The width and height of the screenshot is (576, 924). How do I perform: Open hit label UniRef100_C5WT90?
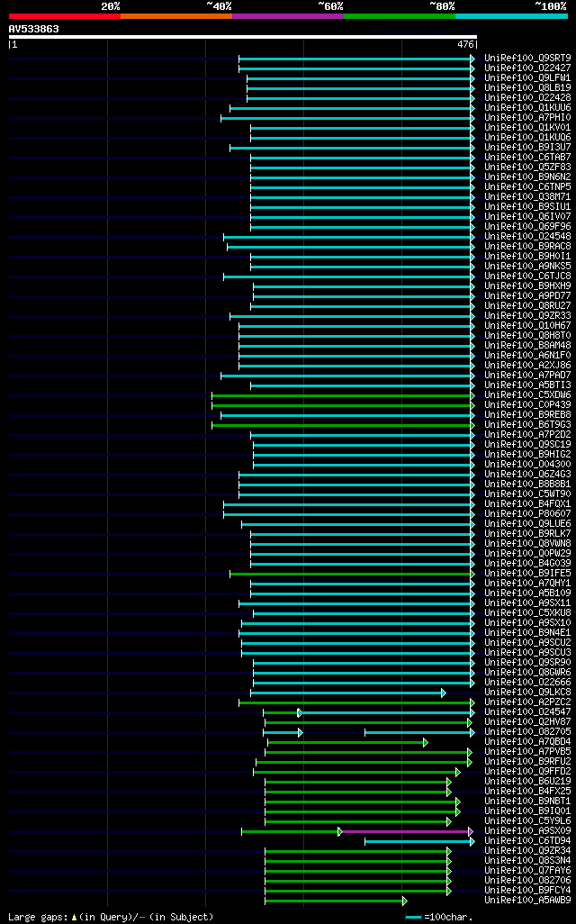point(527,494)
